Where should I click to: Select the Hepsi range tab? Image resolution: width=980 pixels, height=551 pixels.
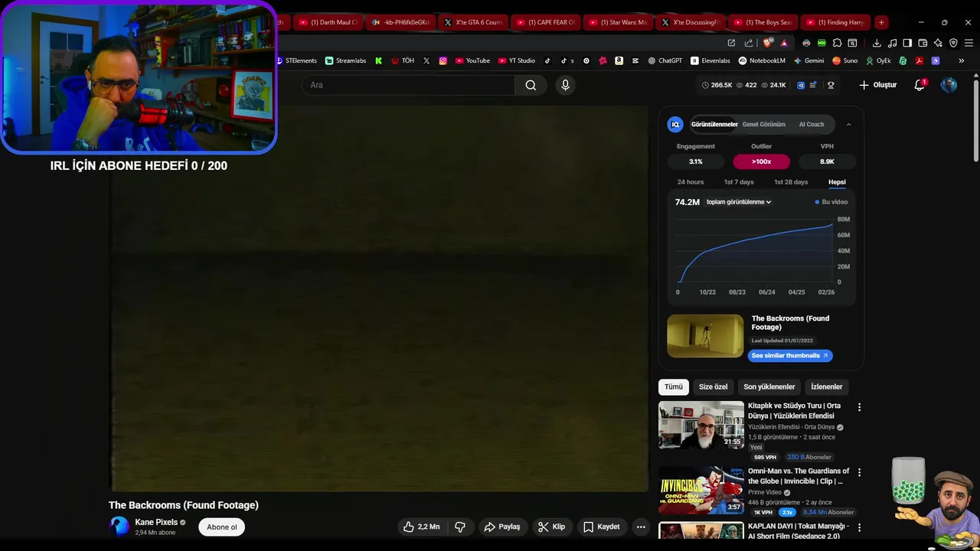click(837, 182)
